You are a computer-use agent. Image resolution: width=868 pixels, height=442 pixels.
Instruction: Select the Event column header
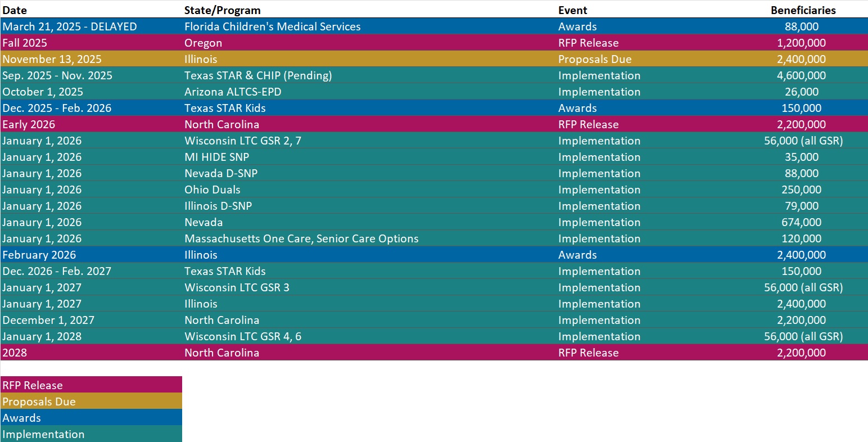[x=572, y=10]
